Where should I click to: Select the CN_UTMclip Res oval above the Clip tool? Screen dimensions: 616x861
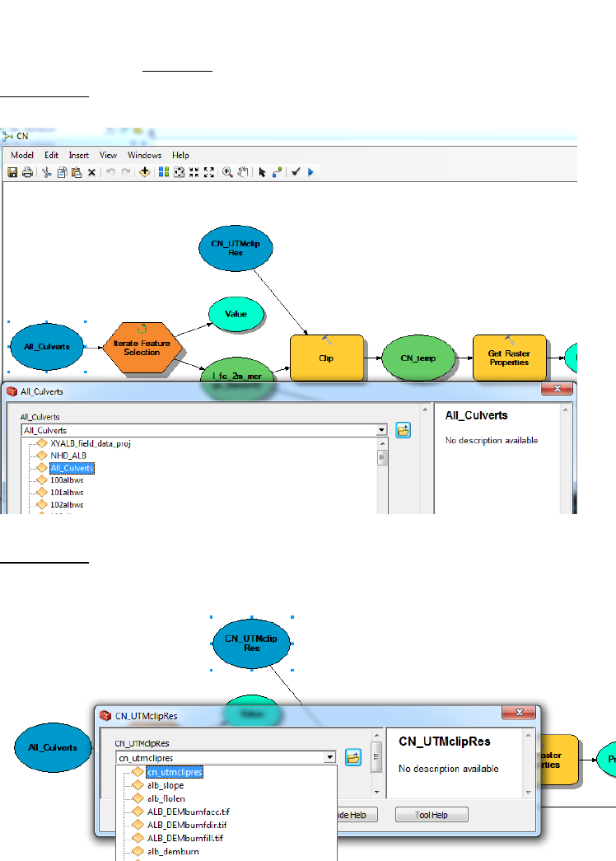click(x=236, y=248)
